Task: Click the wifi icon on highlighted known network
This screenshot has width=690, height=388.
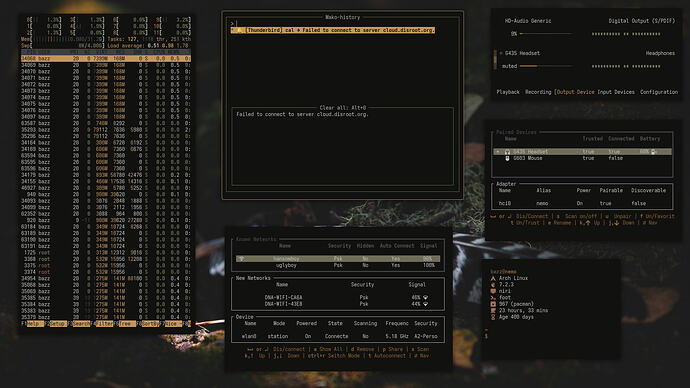Action: (x=242, y=259)
